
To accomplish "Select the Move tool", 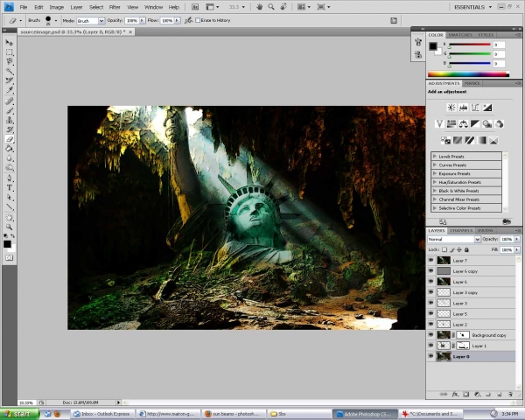I will [x=9, y=43].
